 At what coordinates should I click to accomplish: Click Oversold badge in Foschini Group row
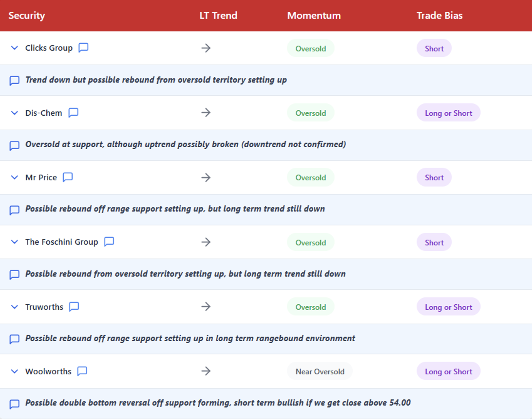click(x=310, y=242)
